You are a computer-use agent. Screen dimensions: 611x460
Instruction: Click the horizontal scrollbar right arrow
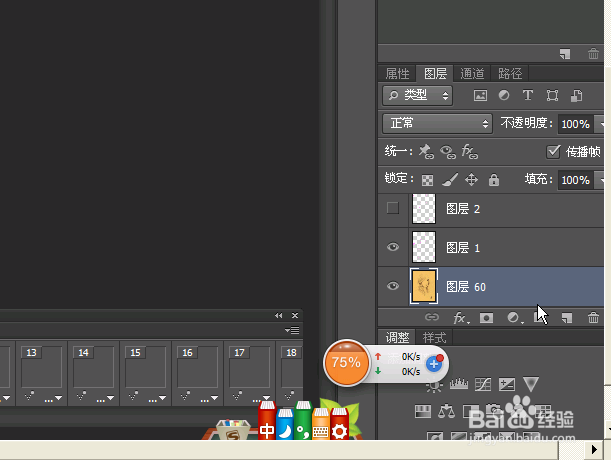[594, 449]
